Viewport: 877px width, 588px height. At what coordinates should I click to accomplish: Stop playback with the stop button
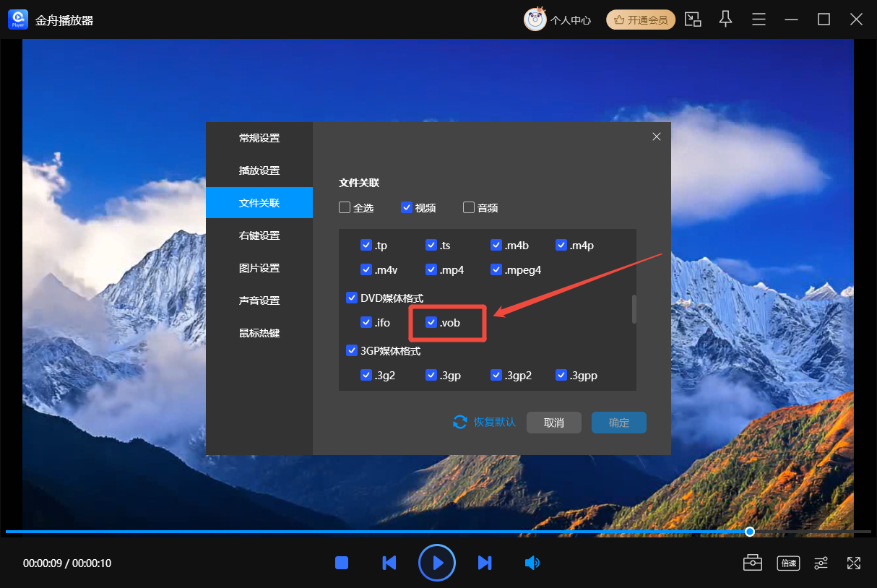tap(342, 563)
